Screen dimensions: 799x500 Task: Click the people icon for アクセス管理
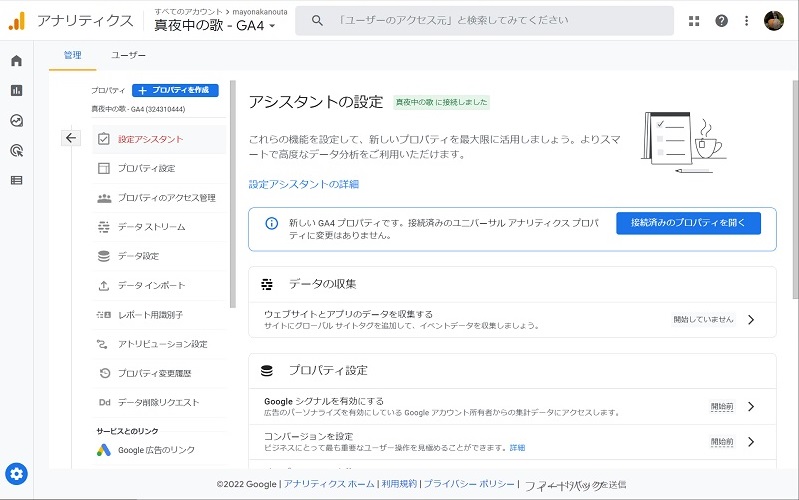104,198
